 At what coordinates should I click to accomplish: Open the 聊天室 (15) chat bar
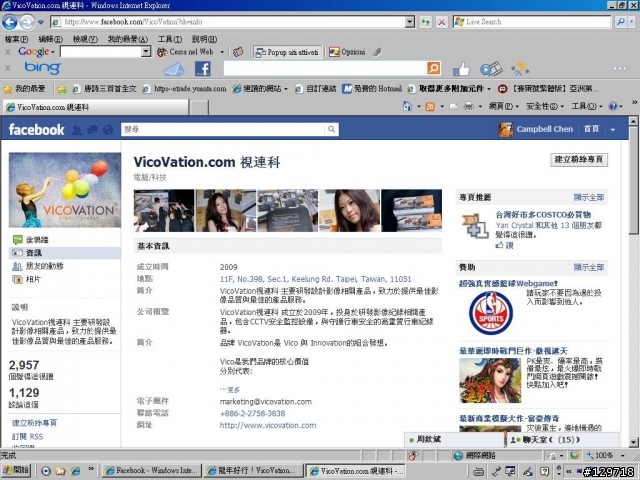[x=562, y=440]
